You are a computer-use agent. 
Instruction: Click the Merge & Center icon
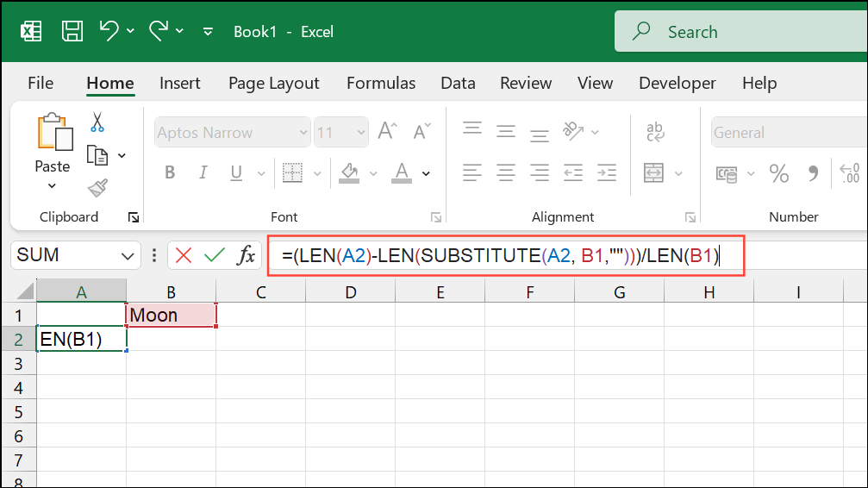pyautogui.click(x=653, y=173)
